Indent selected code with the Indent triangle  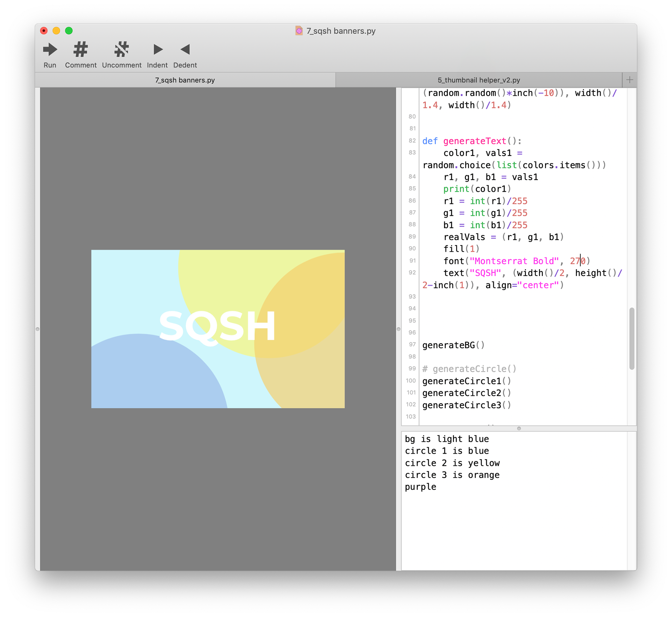[157, 50]
